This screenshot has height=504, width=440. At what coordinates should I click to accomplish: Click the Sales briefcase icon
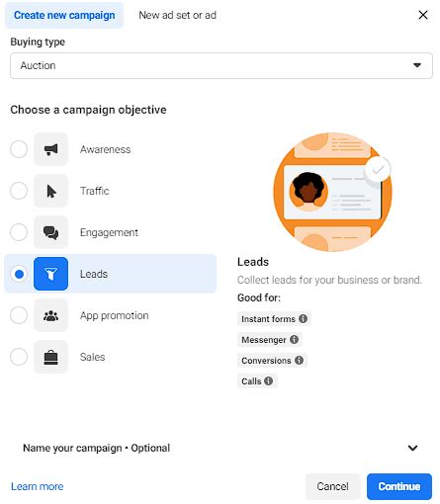pos(50,357)
